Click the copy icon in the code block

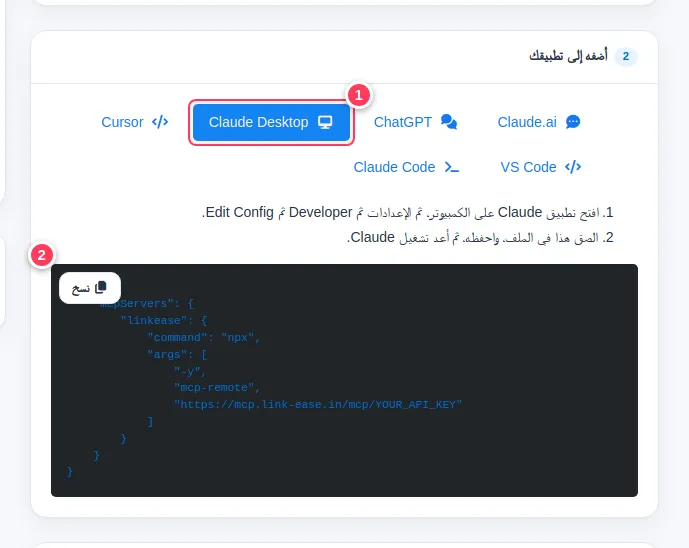point(101,287)
